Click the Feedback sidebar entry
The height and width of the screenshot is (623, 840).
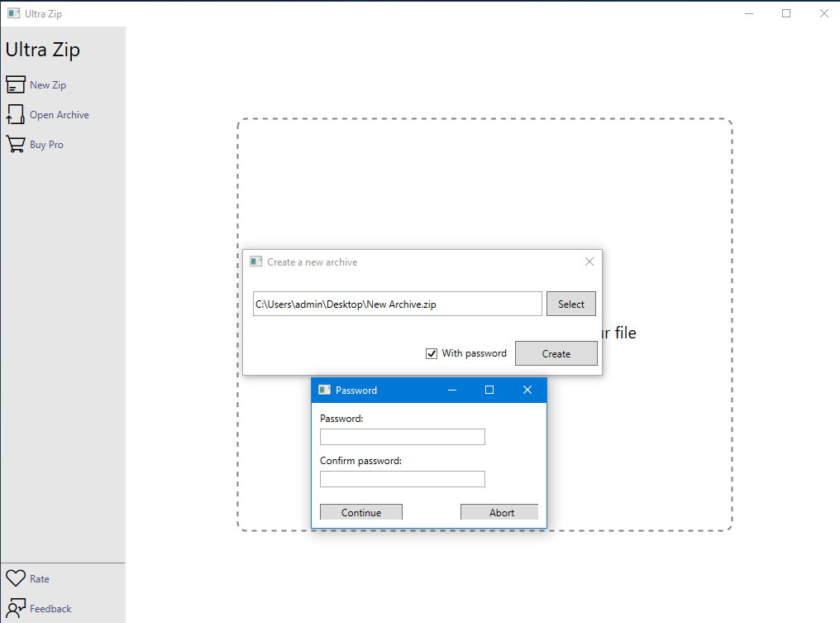coord(49,607)
